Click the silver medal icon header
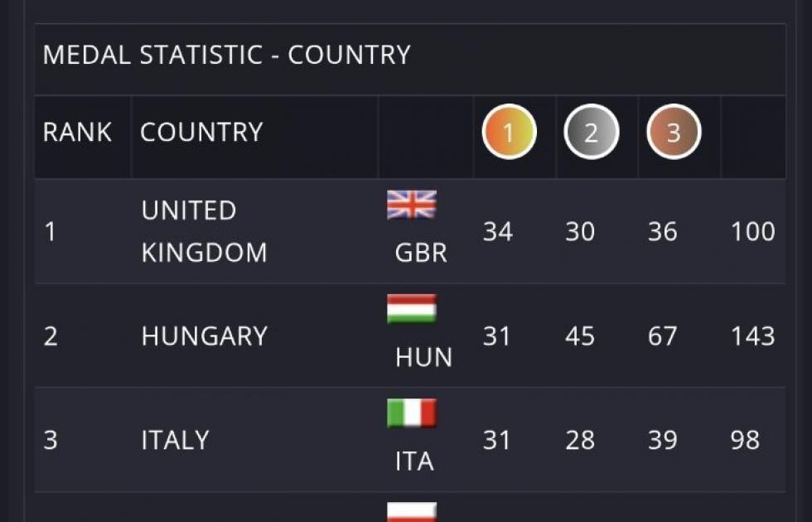Screen dimensions: 812x522 coord(591,133)
